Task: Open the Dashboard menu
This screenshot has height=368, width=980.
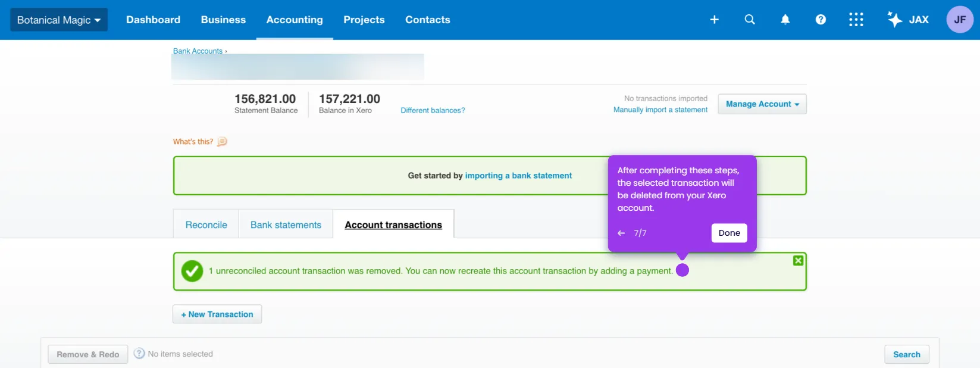Action: click(153, 20)
